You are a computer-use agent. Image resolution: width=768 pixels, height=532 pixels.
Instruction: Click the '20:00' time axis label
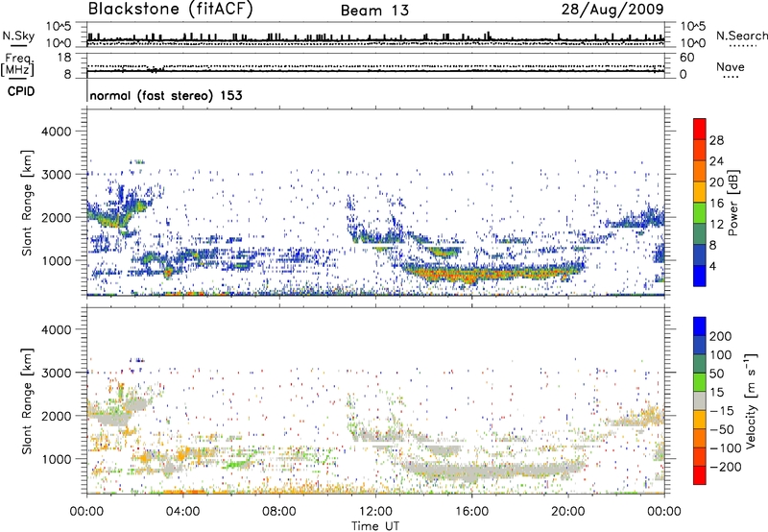click(x=568, y=512)
